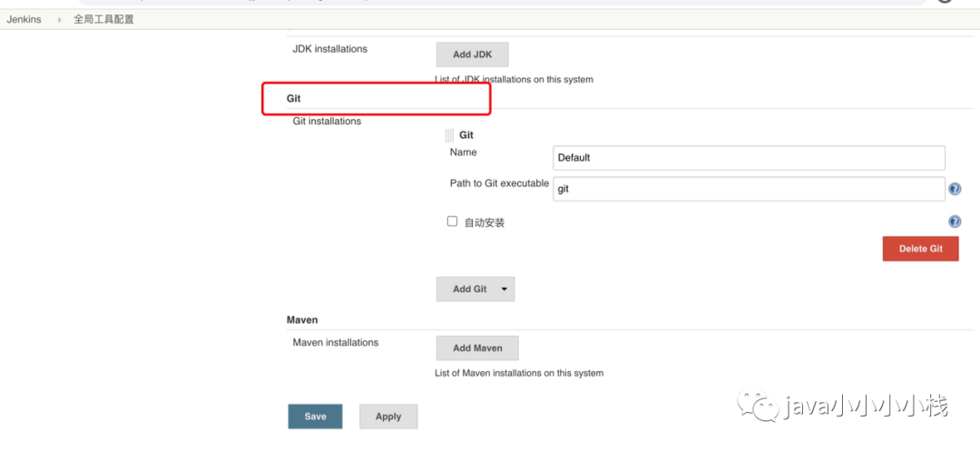Image resolution: width=980 pixels, height=451 pixels.
Task: Focus the Path to Git executable field
Action: click(749, 189)
